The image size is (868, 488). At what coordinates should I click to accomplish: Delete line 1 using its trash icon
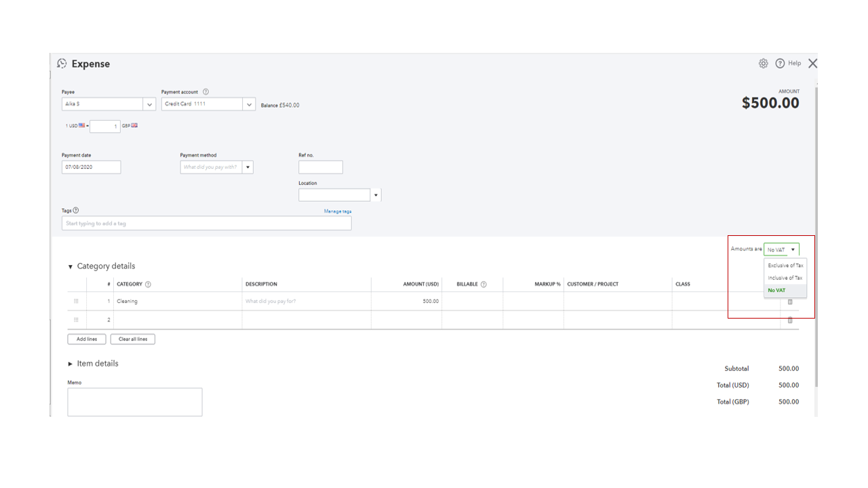pyautogui.click(x=789, y=302)
